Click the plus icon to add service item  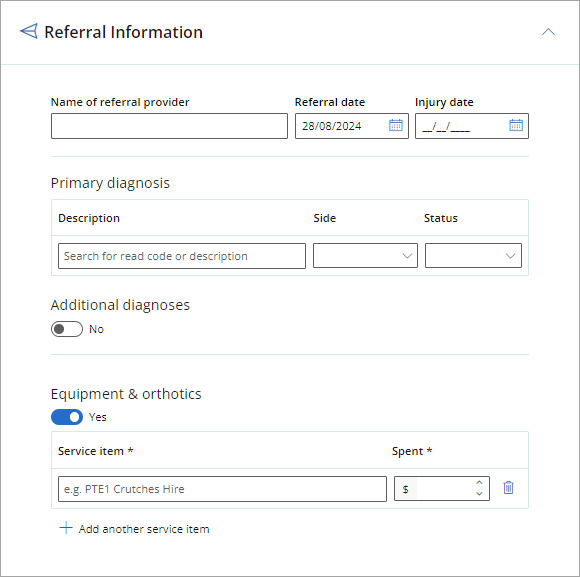coord(66,528)
